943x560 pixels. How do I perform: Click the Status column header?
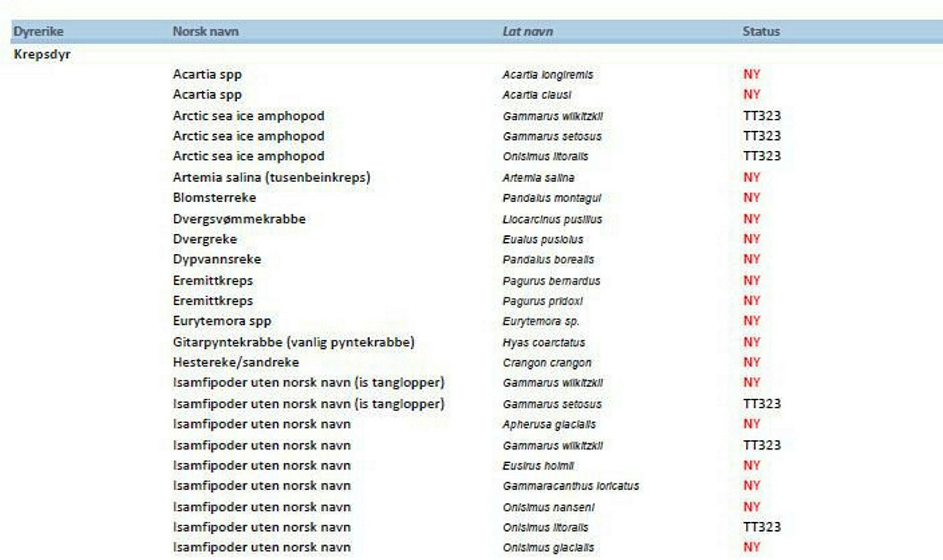click(x=761, y=31)
